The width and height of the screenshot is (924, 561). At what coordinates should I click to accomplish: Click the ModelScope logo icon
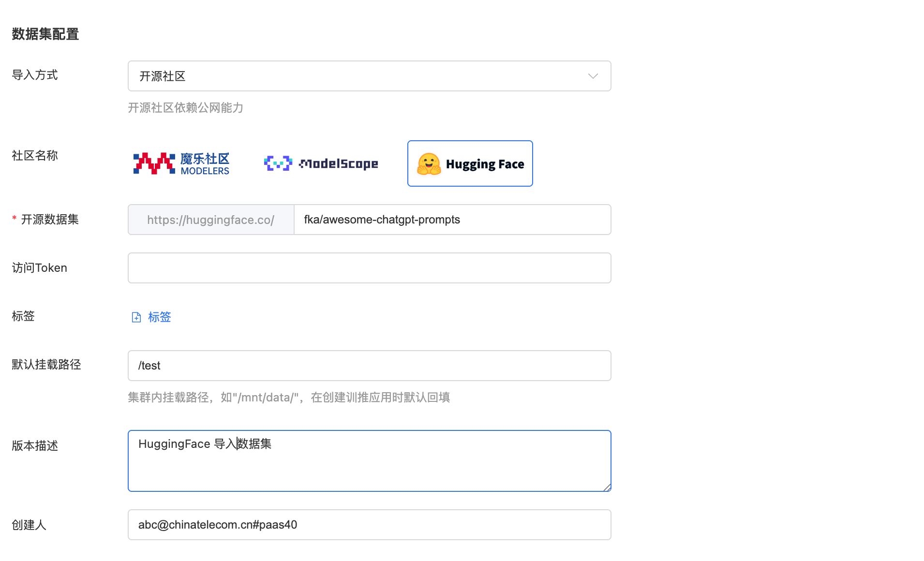[x=278, y=163]
